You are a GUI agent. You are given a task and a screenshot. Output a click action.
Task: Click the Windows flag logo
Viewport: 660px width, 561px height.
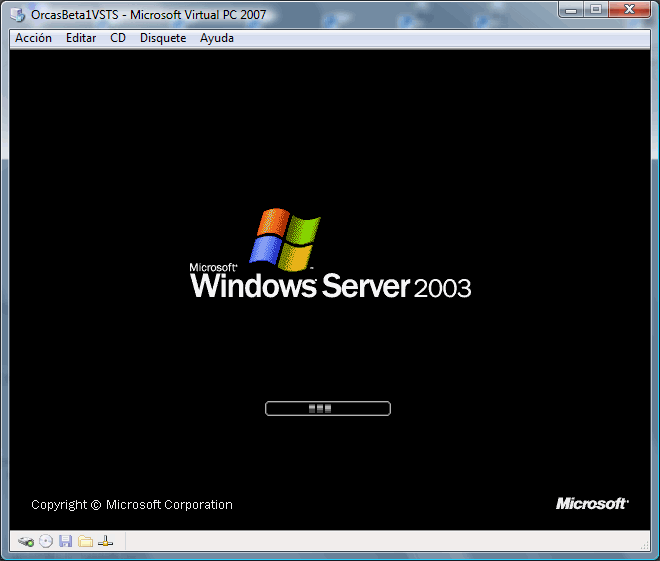(285, 239)
